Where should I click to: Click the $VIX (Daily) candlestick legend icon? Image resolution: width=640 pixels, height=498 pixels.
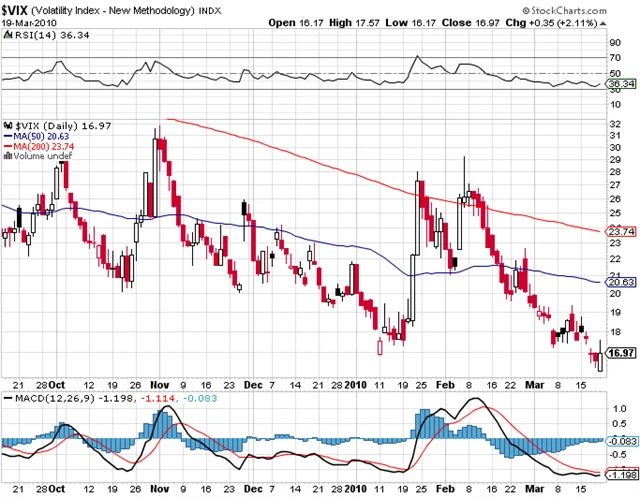point(7,126)
